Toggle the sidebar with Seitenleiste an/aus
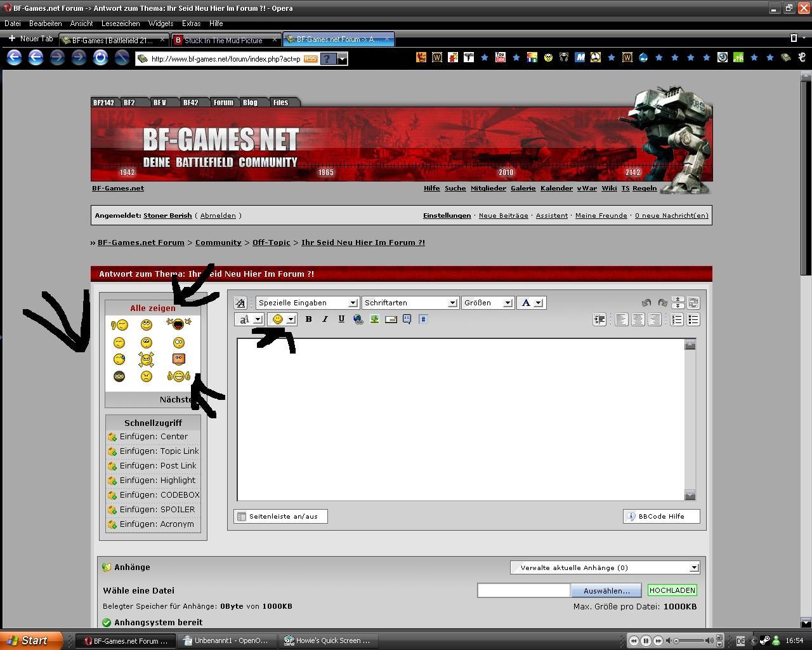The height and width of the screenshot is (650, 812). pyautogui.click(x=280, y=516)
